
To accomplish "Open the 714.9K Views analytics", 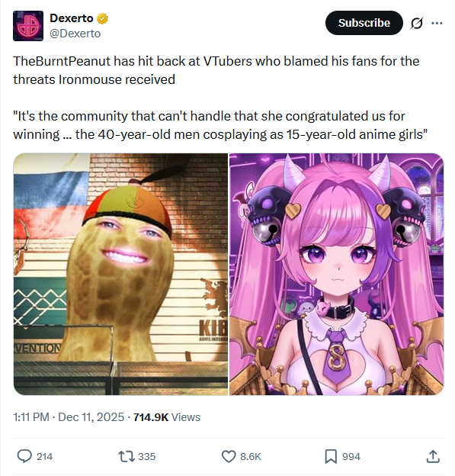I will 167,417.
